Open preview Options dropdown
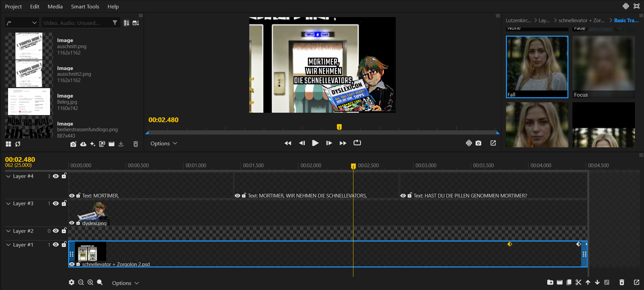The height and width of the screenshot is (290, 644). [x=164, y=143]
